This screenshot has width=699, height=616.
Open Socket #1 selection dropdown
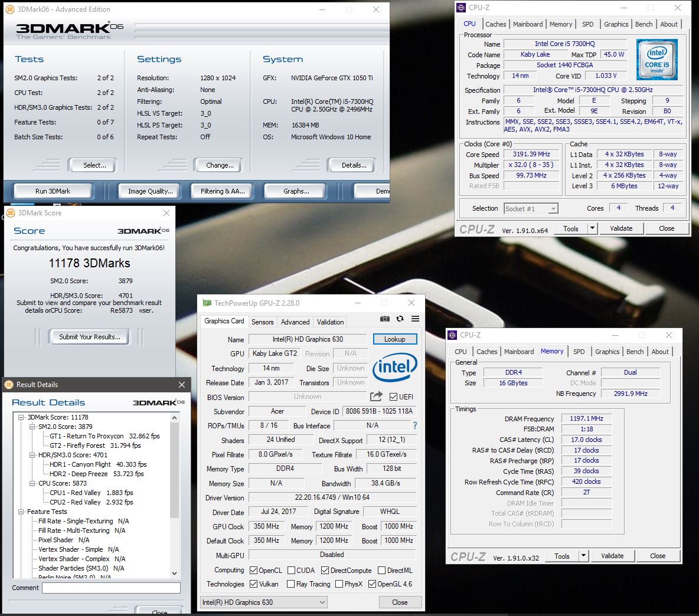pyautogui.click(x=531, y=208)
